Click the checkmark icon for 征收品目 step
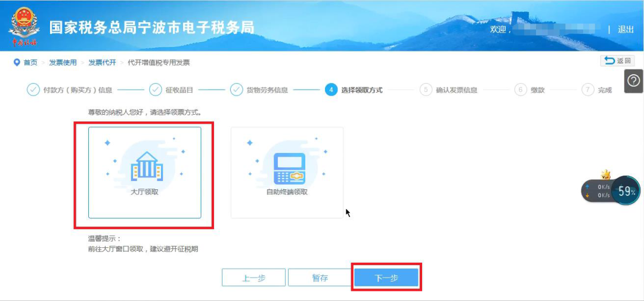The width and height of the screenshot is (644, 301). click(x=155, y=90)
